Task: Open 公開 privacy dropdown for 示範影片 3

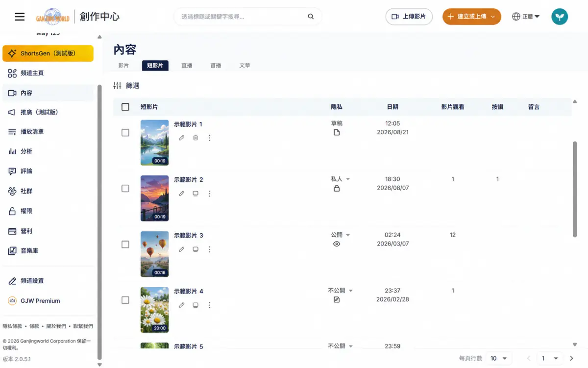Action: click(x=341, y=235)
